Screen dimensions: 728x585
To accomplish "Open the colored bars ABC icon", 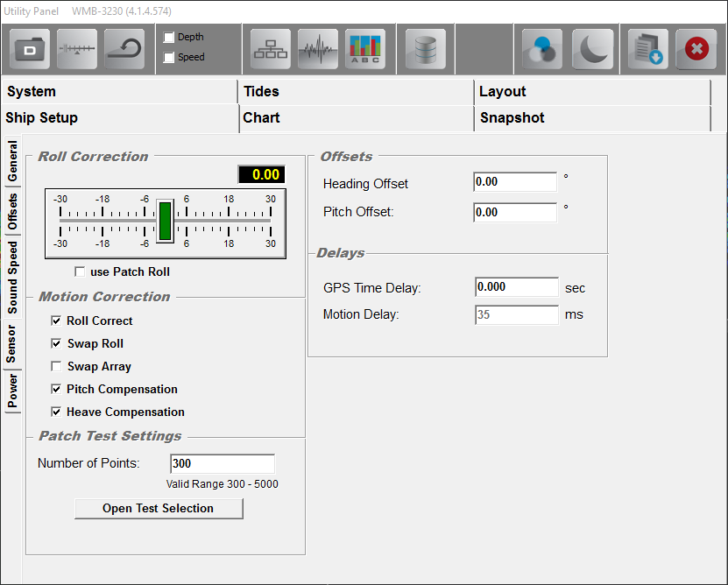I will click(x=365, y=49).
